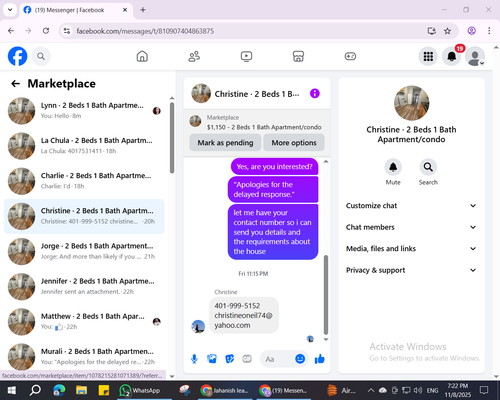Attach a photo with the image icon
Screen dimensions: 500x400
212,359
